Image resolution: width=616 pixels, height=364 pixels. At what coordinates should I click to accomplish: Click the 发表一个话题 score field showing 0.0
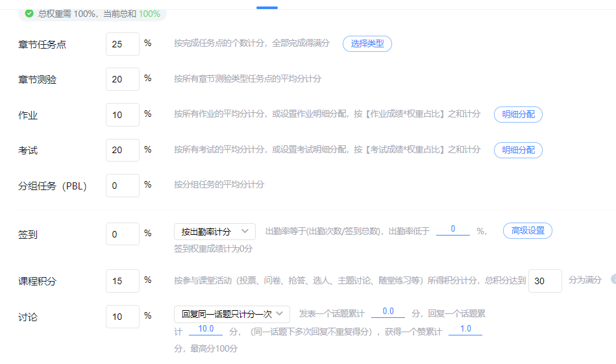pos(388,312)
